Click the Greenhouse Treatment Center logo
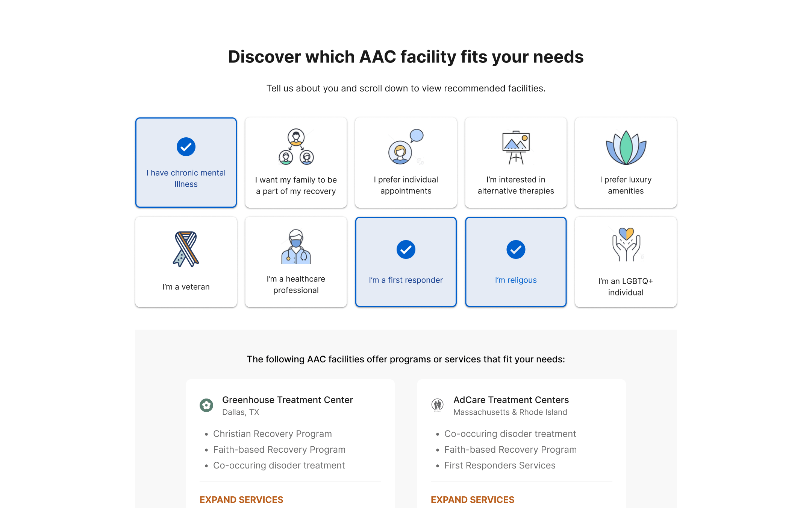Image resolution: width=812 pixels, height=508 pixels. [206, 405]
